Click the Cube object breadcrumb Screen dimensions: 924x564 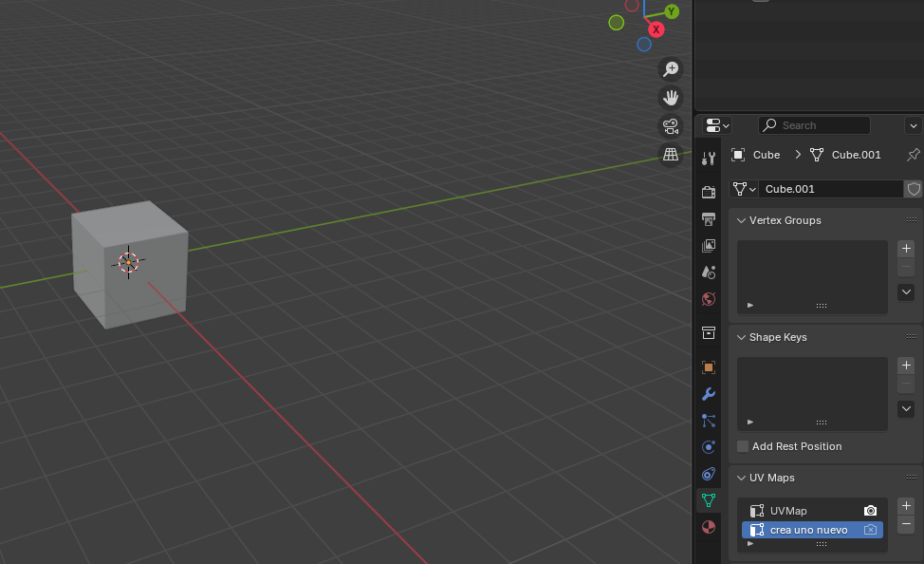tap(755, 155)
